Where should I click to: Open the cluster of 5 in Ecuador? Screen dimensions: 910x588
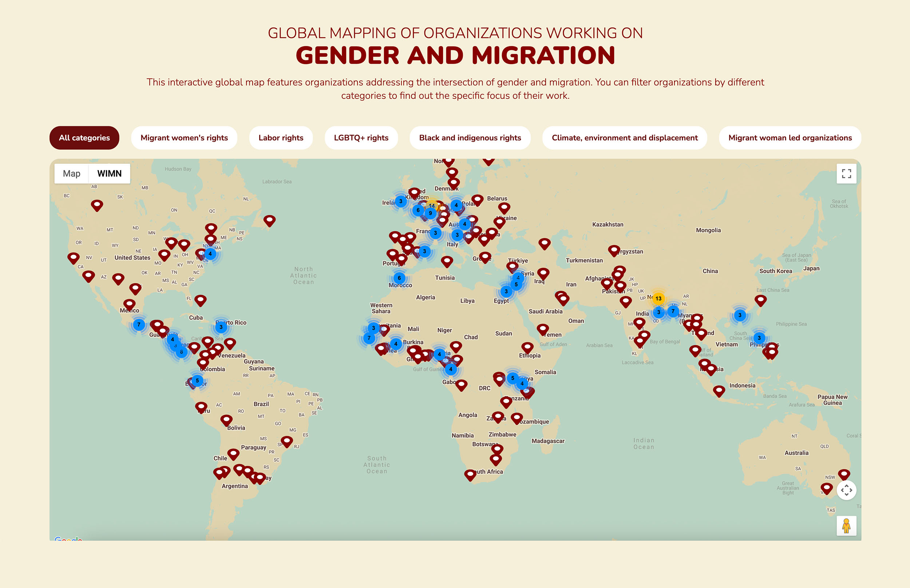tap(197, 380)
